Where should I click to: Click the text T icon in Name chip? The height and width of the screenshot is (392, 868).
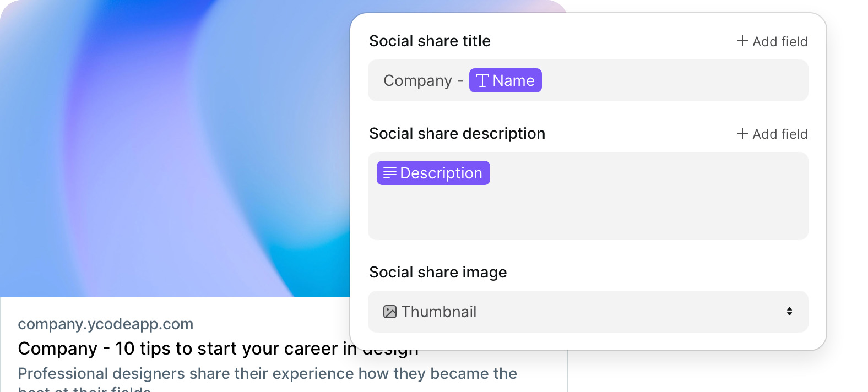click(482, 80)
